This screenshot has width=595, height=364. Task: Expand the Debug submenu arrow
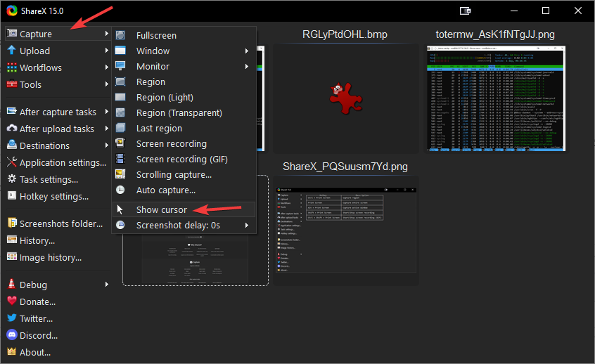coord(107,285)
